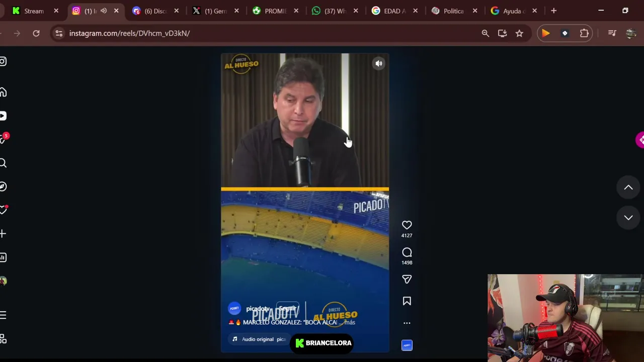Open Messages with 5 notifications badge
This screenshot has height=362, width=644.
(3, 139)
